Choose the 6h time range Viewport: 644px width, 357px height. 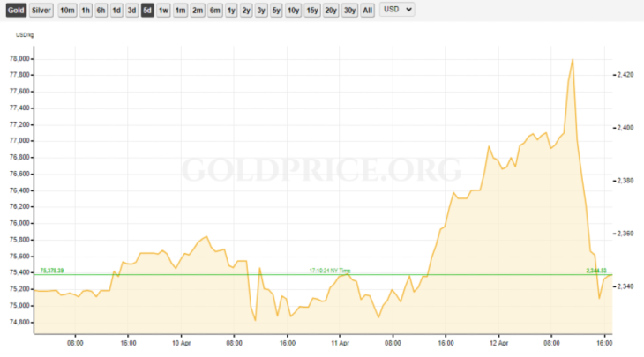[x=101, y=11]
